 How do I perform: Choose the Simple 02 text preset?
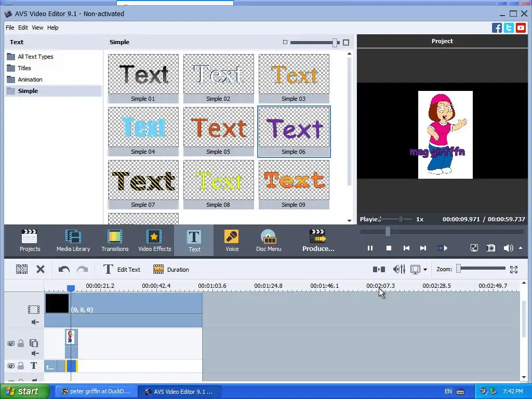pyautogui.click(x=219, y=78)
